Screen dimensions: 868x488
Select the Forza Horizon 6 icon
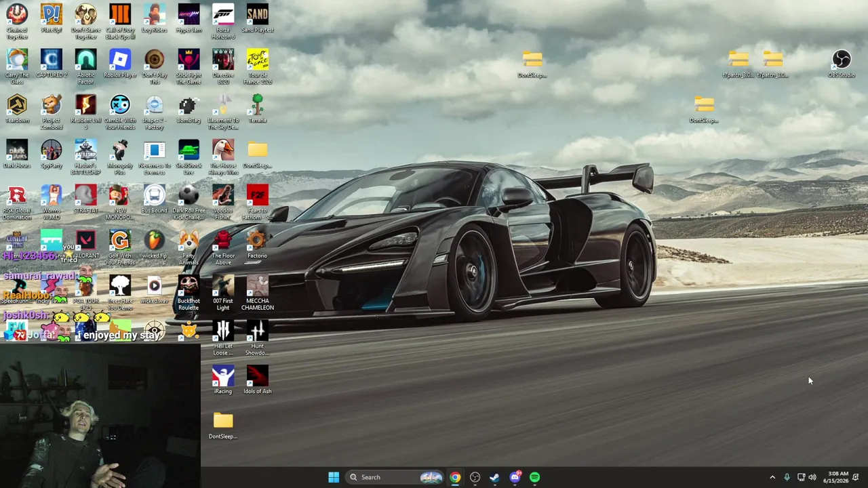click(223, 21)
